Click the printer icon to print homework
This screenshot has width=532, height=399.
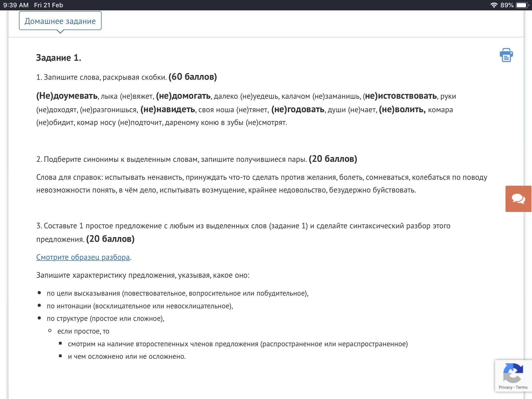tap(506, 55)
